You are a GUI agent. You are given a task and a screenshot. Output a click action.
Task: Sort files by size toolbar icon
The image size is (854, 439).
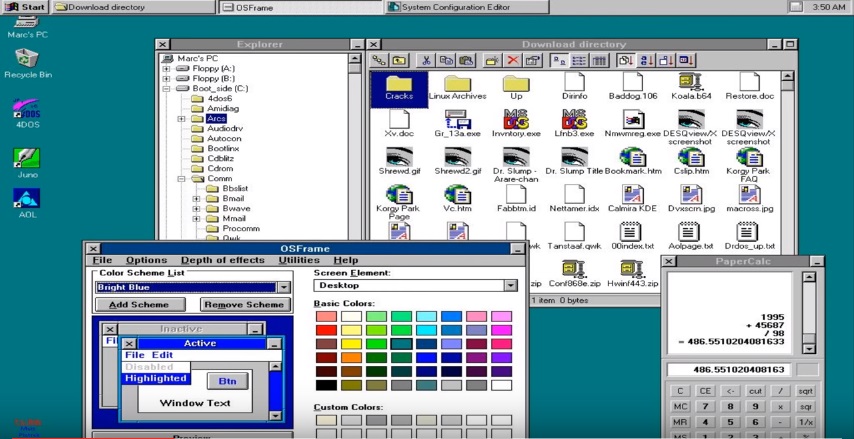click(x=666, y=60)
